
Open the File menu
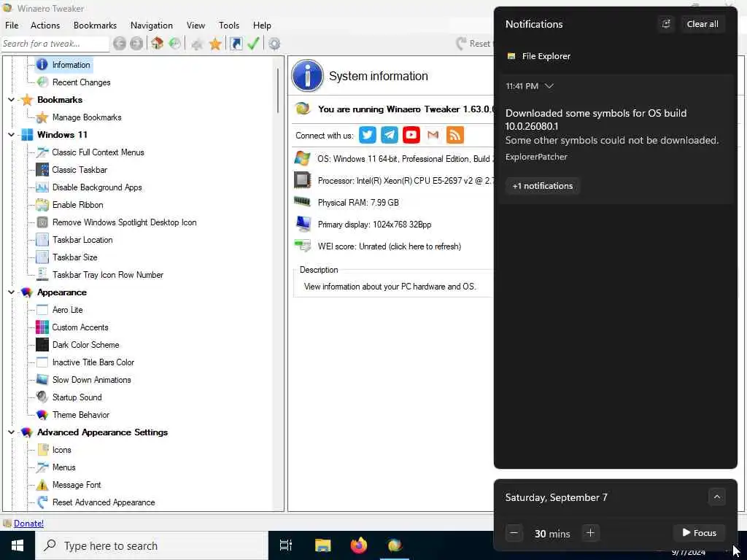click(12, 26)
